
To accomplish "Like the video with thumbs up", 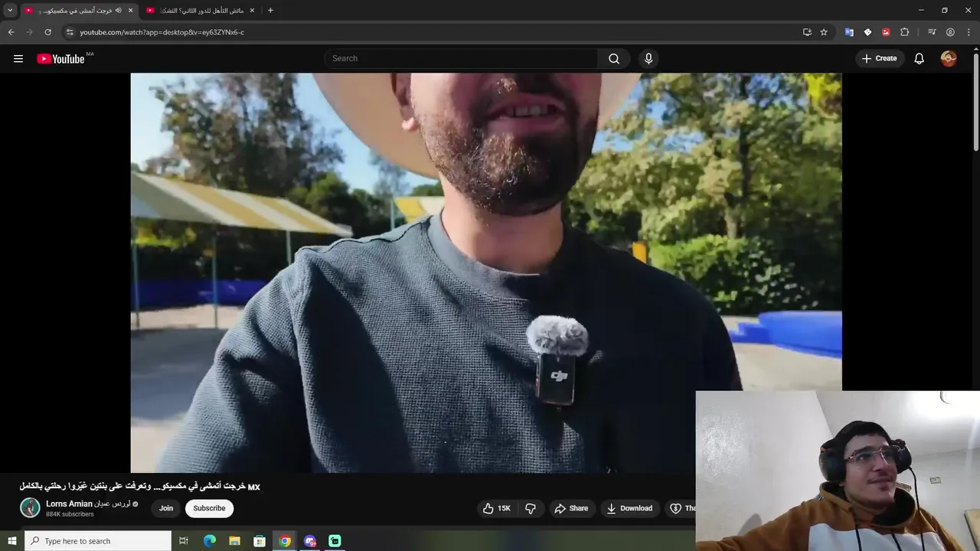I will click(x=496, y=508).
